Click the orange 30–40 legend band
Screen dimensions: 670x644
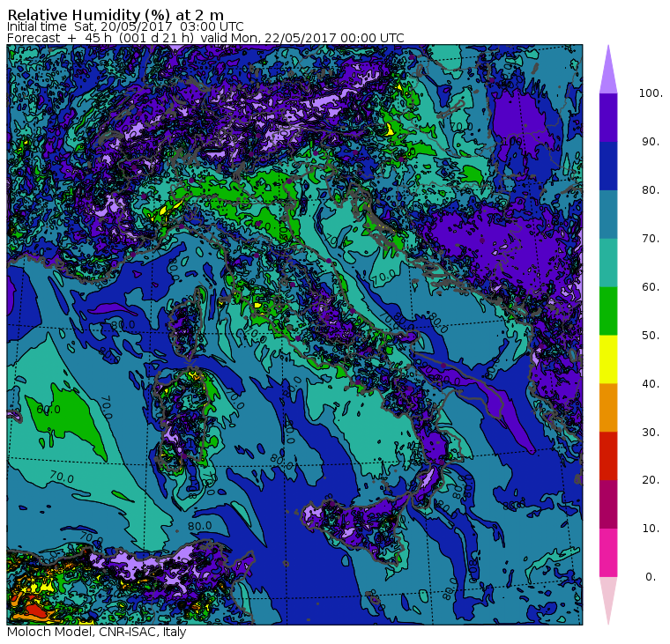click(x=608, y=408)
